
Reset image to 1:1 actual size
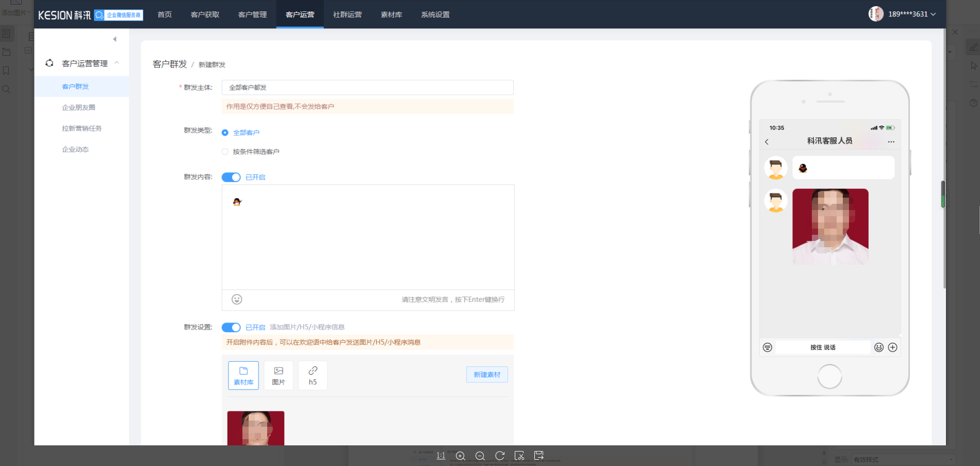[x=440, y=456]
